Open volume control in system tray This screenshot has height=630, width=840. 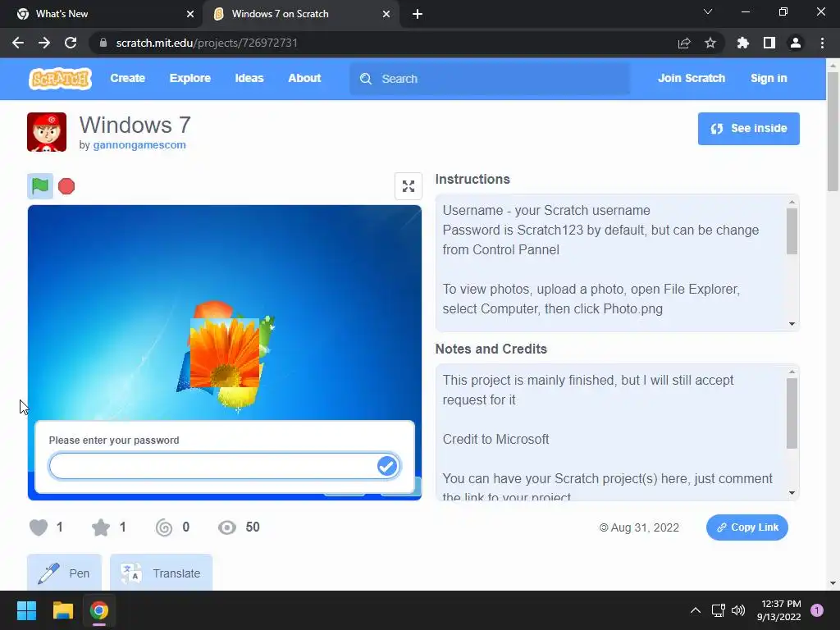tap(738, 610)
